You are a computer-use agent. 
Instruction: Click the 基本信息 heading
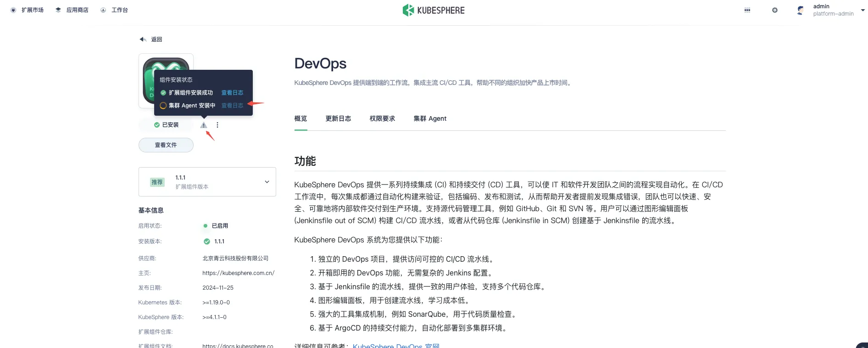tap(151, 210)
